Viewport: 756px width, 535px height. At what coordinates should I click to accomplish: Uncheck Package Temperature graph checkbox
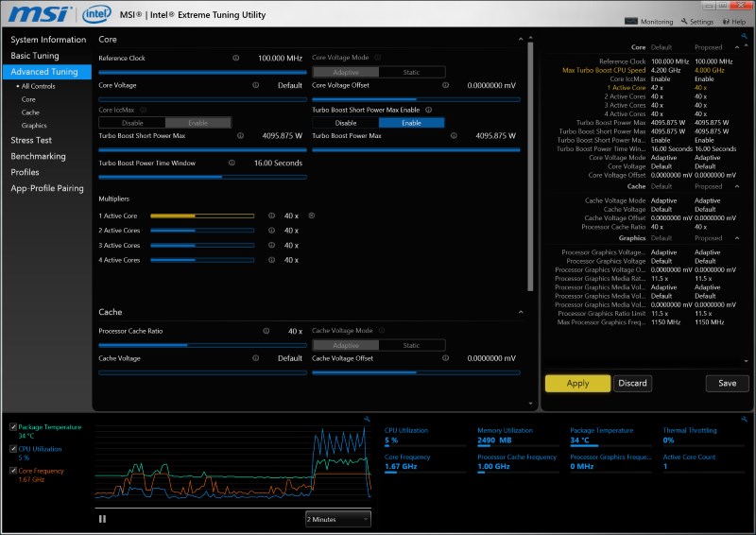[13, 427]
